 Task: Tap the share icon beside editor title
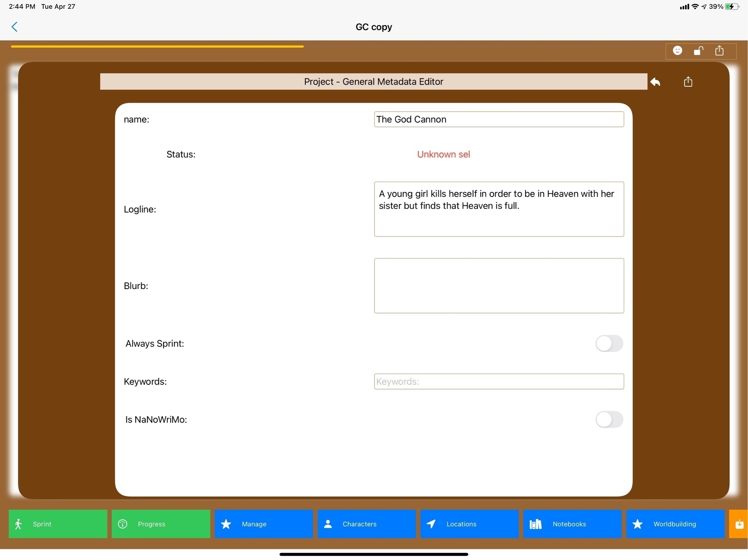click(x=688, y=82)
